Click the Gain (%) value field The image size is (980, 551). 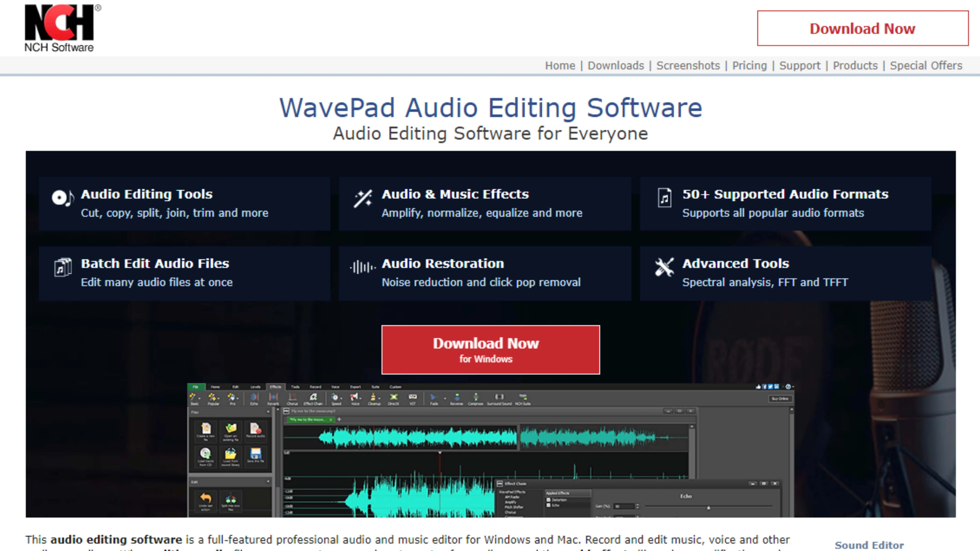[624, 506]
